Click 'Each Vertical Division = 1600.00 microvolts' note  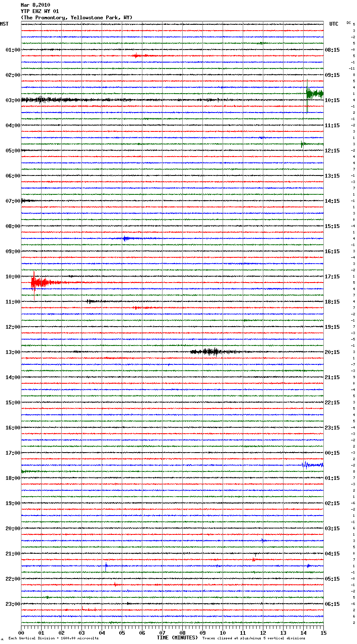[54, 638]
